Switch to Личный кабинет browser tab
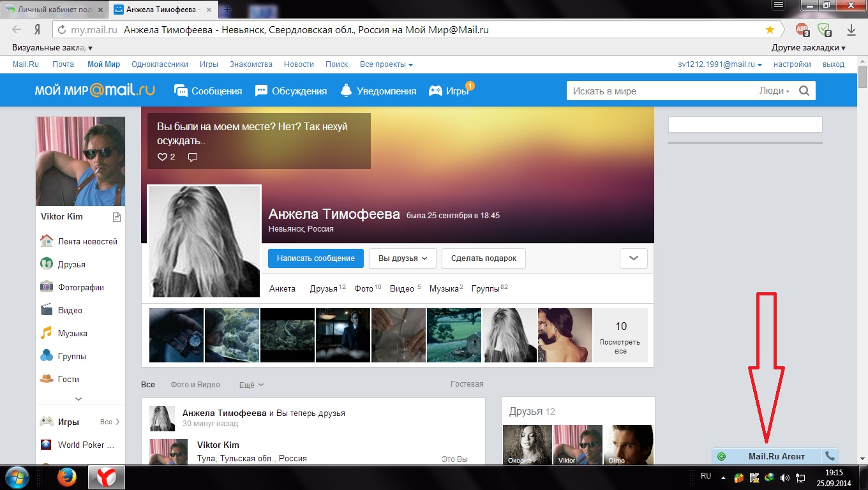The height and width of the screenshot is (490, 868). coord(54,10)
